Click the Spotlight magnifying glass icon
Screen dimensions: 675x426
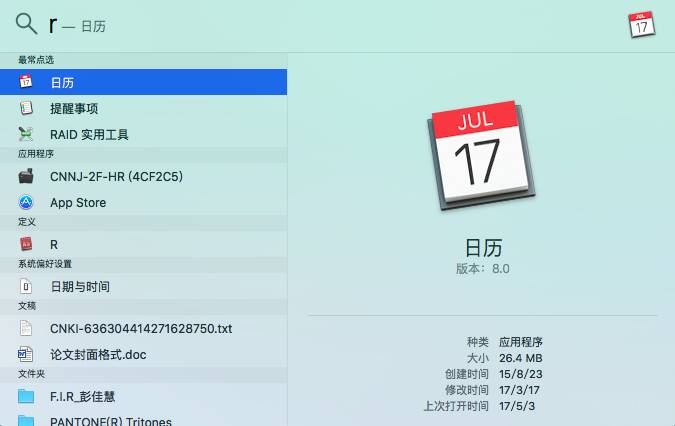(x=27, y=24)
